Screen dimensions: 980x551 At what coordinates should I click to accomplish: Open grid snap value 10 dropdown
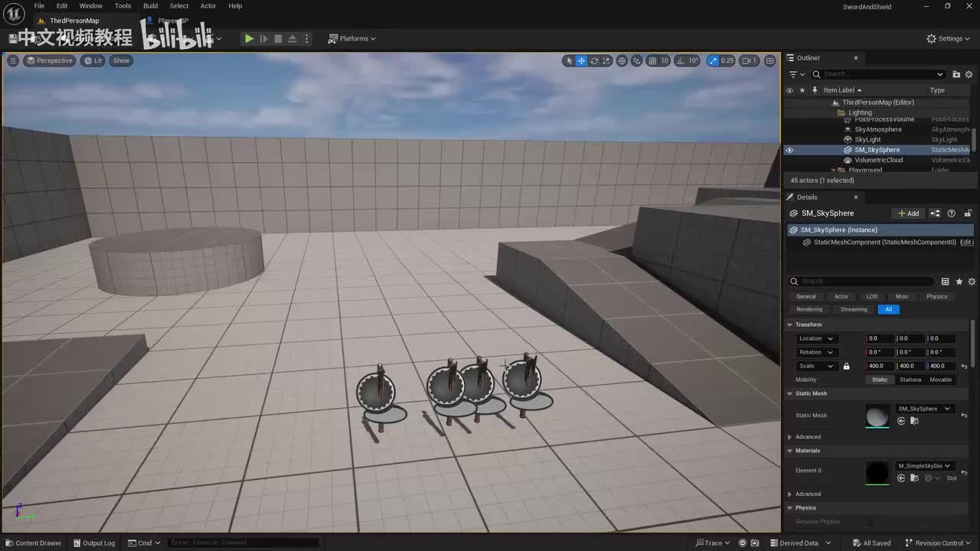(x=665, y=60)
